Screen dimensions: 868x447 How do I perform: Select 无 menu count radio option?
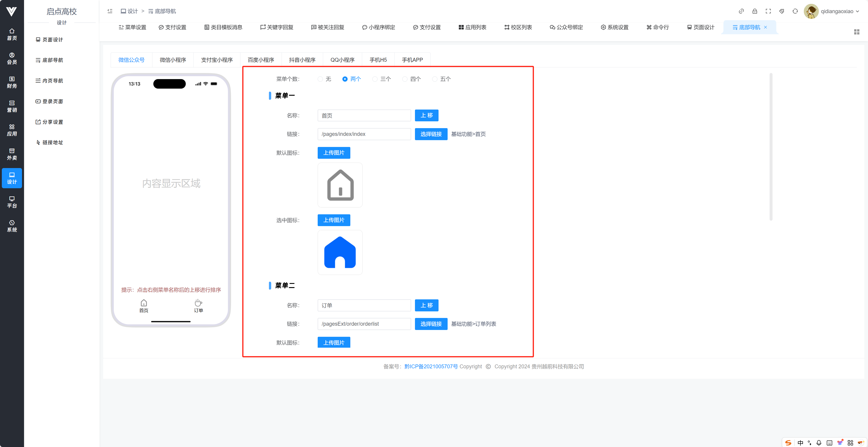320,79
